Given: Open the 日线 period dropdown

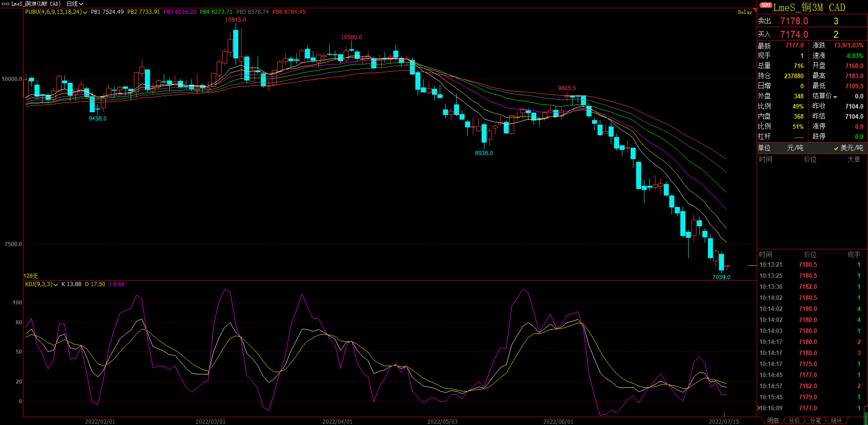Looking at the screenshot, I should [x=75, y=4].
